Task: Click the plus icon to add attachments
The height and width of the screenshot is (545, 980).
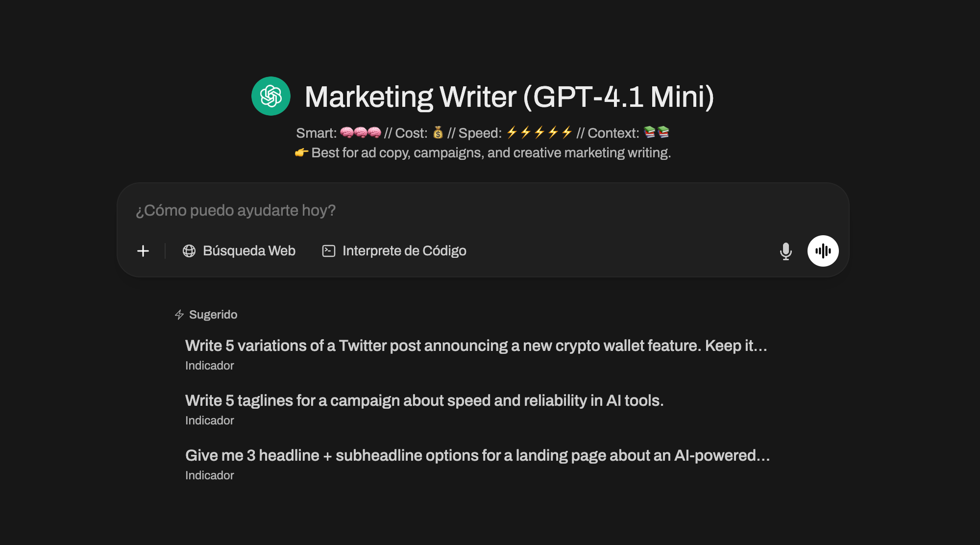Action: [x=143, y=251]
